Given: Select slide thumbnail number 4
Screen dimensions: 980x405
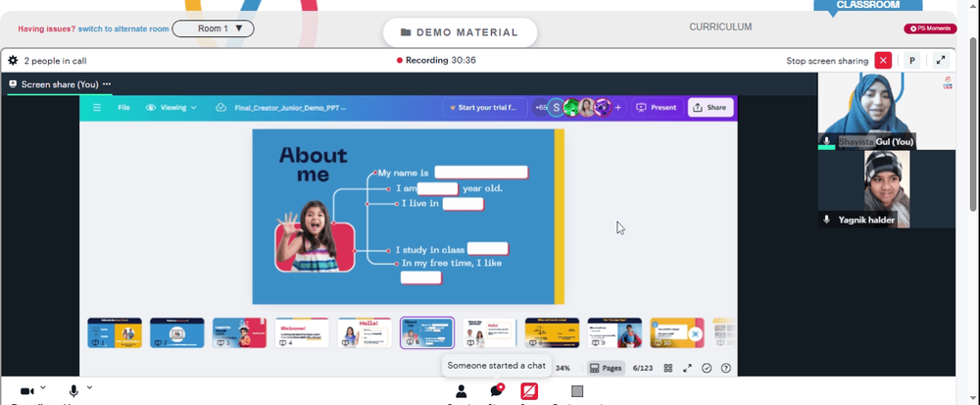Looking at the screenshot, I should 302,332.
